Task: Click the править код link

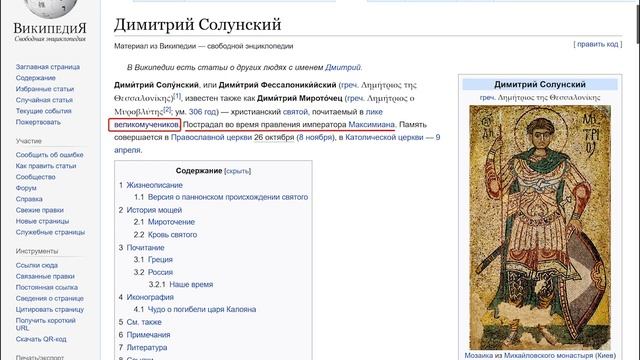Action: pyautogui.click(x=598, y=44)
